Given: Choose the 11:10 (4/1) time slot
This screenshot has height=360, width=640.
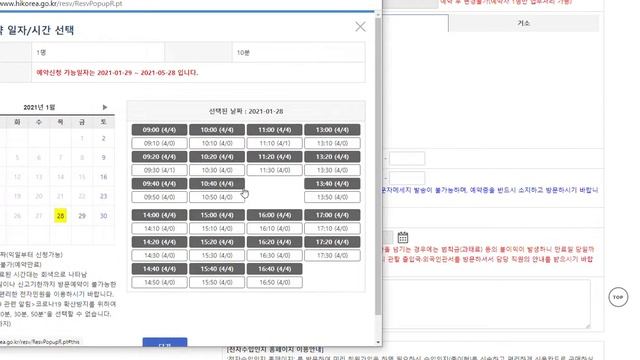Looking at the screenshot, I should pyautogui.click(x=274, y=143).
